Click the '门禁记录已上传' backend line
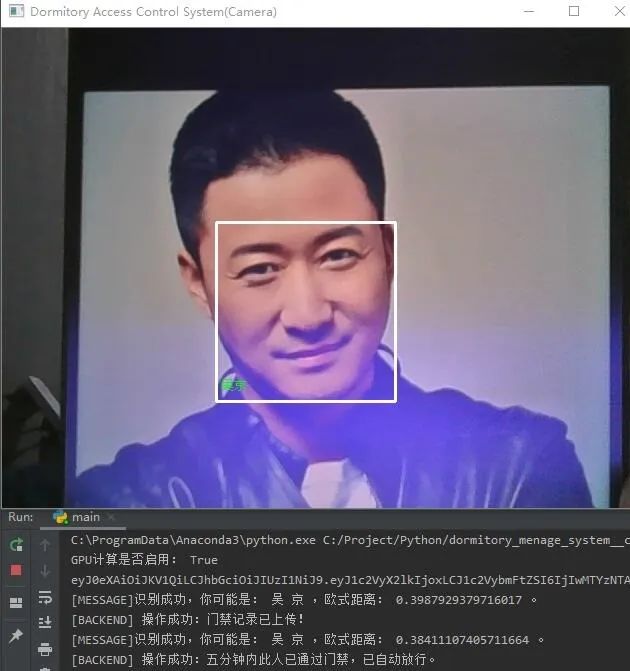The image size is (630, 671). pyautogui.click(x=188, y=620)
